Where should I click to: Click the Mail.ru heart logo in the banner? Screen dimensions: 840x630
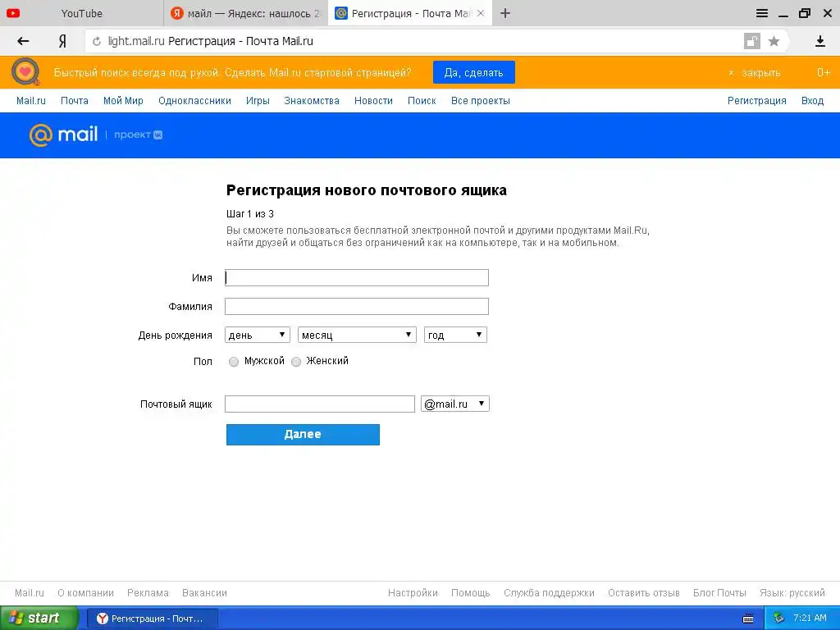[x=25, y=72]
